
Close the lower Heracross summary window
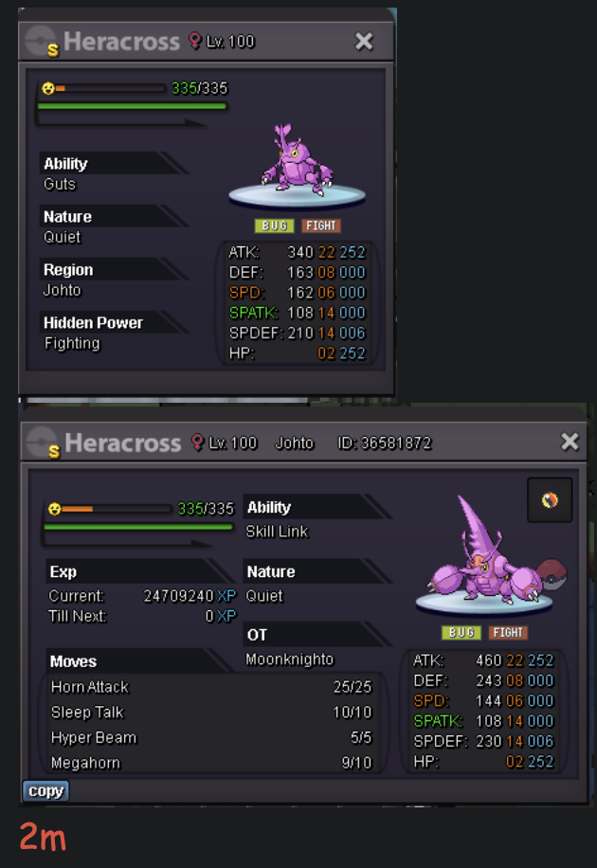tap(570, 442)
